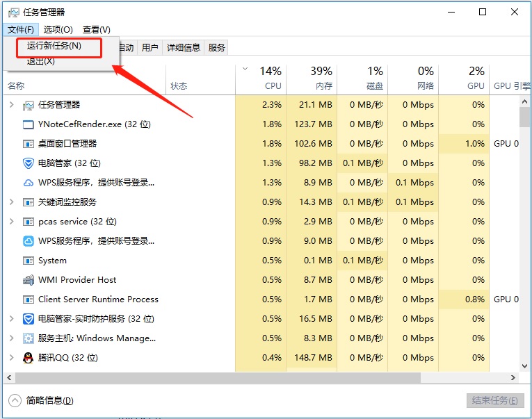This screenshot has width=532, height=419.
Task: Click the 服务主机 gear icon
Action: pyautogui.click(x=29, y=338)
